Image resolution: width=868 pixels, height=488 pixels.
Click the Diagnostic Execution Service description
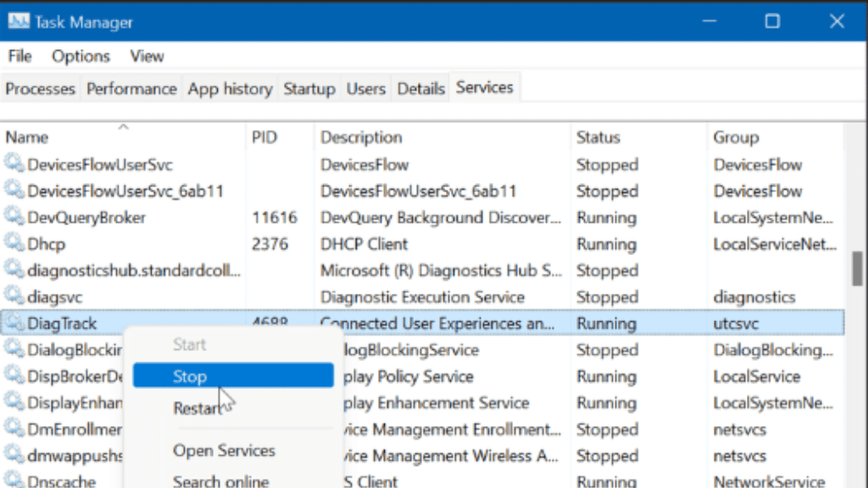click(422, 297)
